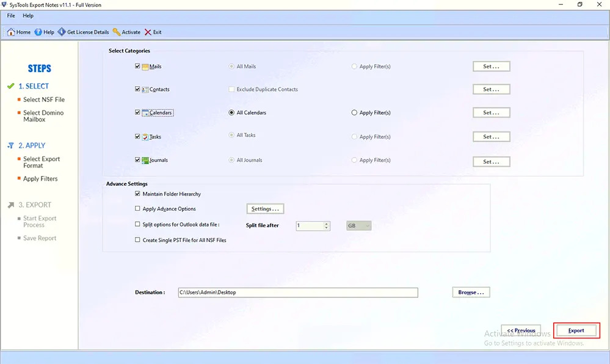Click Set... button for Contacts
The image size is (610, 364).
click(x=492, y=90)
